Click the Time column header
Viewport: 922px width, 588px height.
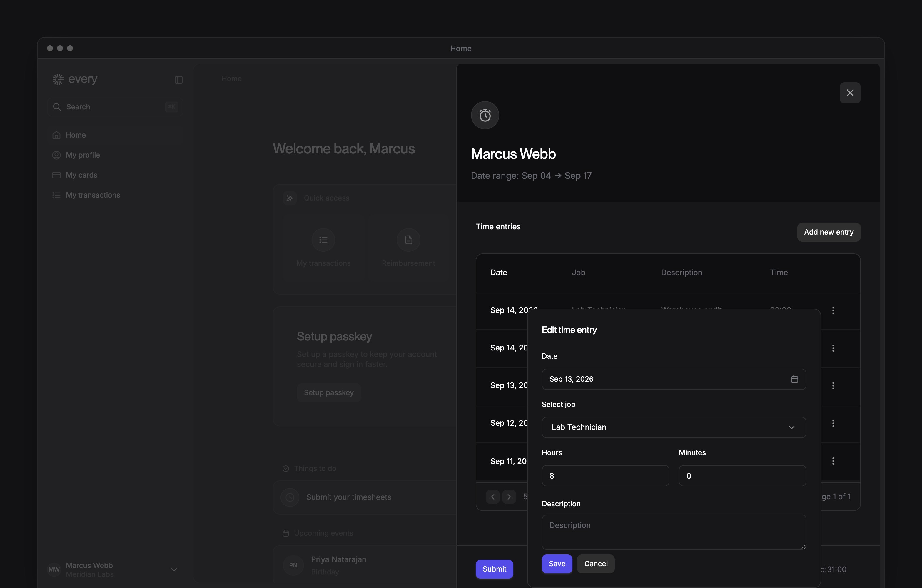tap(779, 273)
